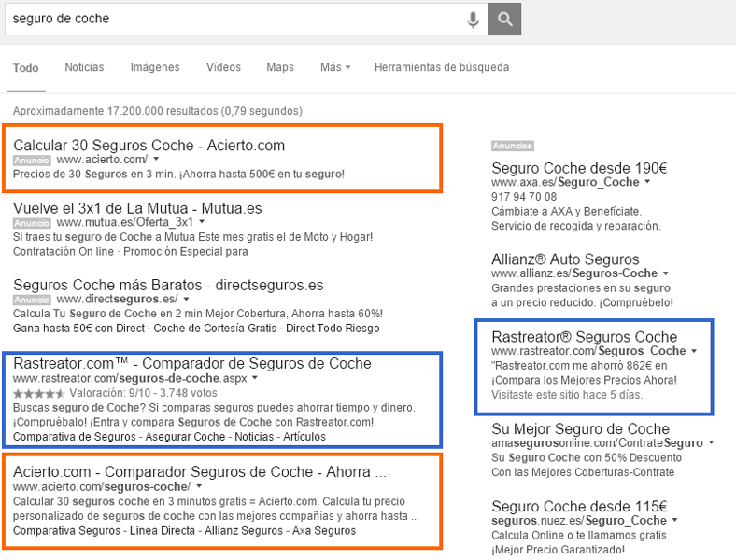This screenshot has width=736, height=560.
Task: Click the magnifying glass search button
Action: (x=504, y=20)
